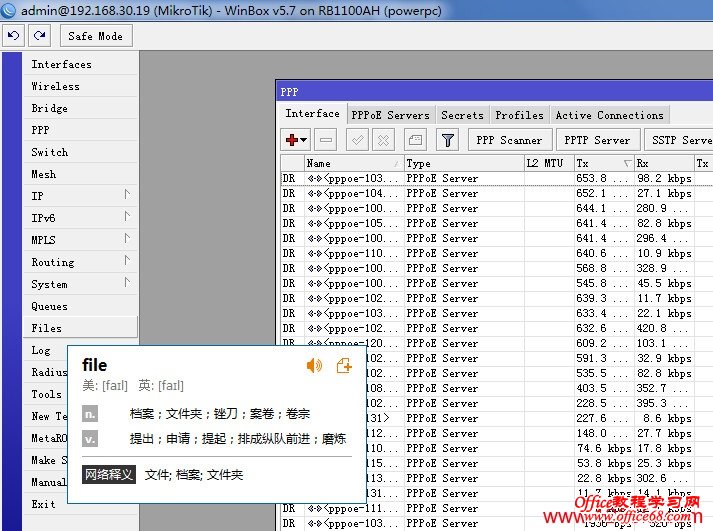Expand the Routing submenu arrow
713x531 pixels.
tap(127, 260)
